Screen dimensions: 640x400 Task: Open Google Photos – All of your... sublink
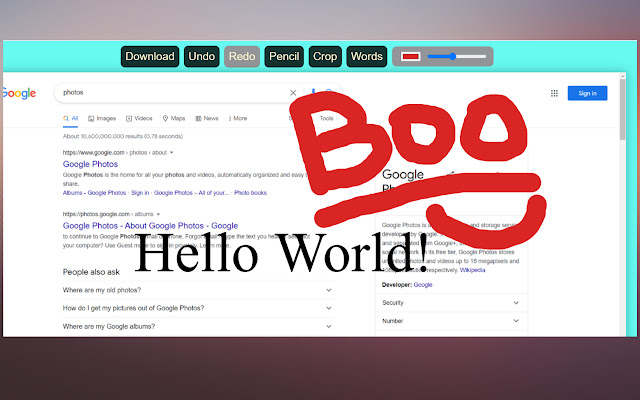tap(191, 193)
